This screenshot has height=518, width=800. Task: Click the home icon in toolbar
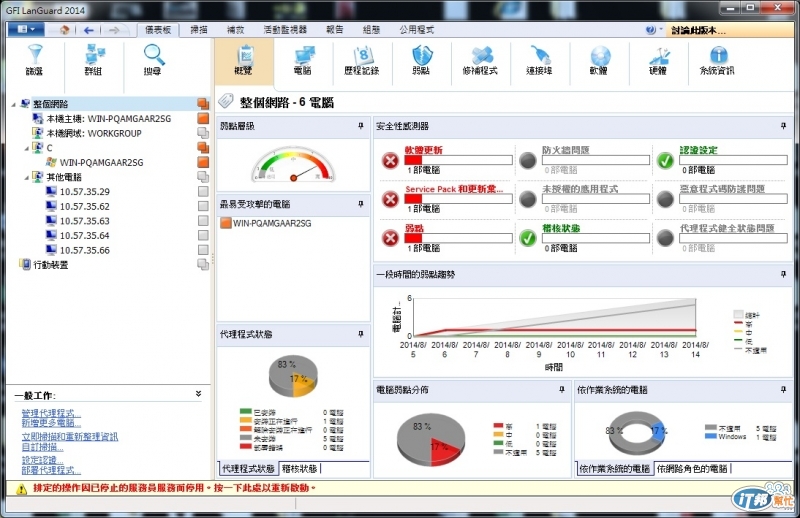tap(64, 30)
